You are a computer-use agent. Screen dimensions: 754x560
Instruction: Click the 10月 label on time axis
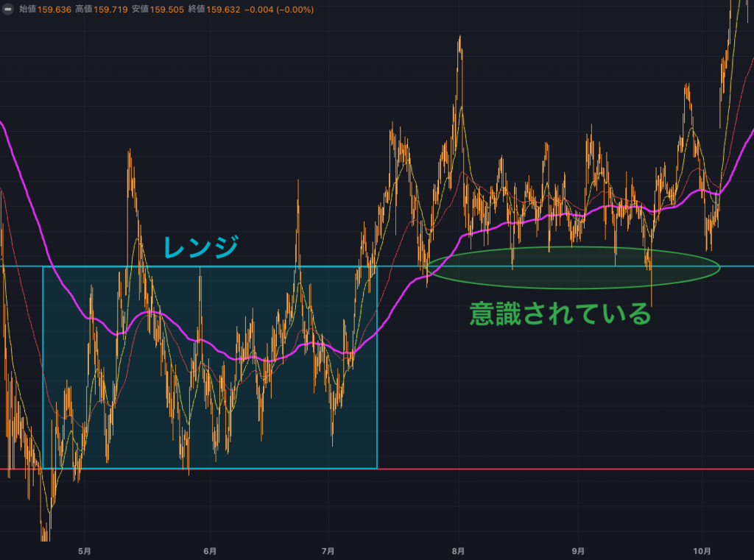703,550
